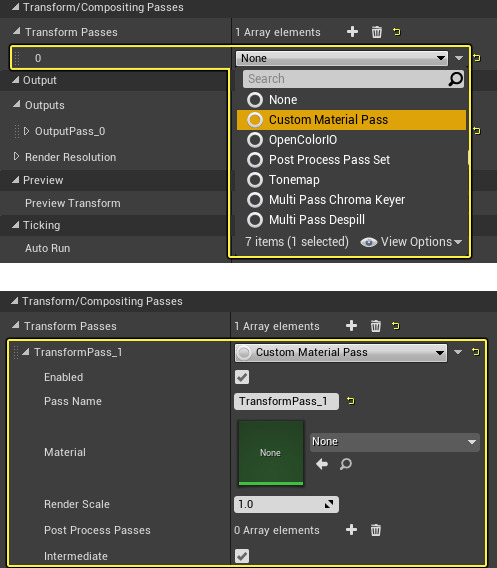Collapse the Output section
Screen dimensions: 497x568
click(15, 80)
